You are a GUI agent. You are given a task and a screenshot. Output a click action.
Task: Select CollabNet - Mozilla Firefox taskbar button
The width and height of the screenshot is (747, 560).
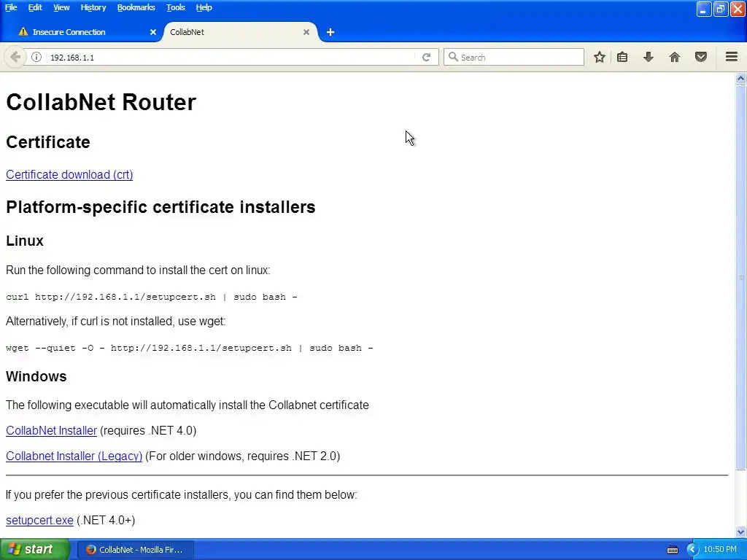pyautogui.click(x=135, y=550)
